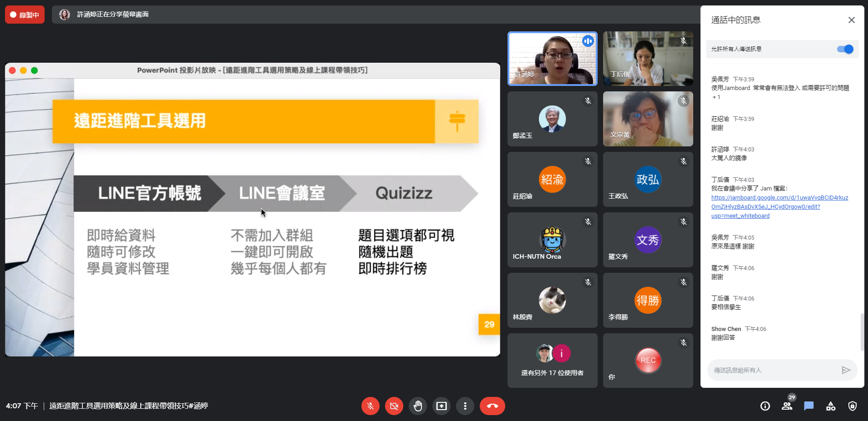Image resolution: width=868 pixels, height=421 pixels.
Task: Click the message input field
Action: pos(774,370)
